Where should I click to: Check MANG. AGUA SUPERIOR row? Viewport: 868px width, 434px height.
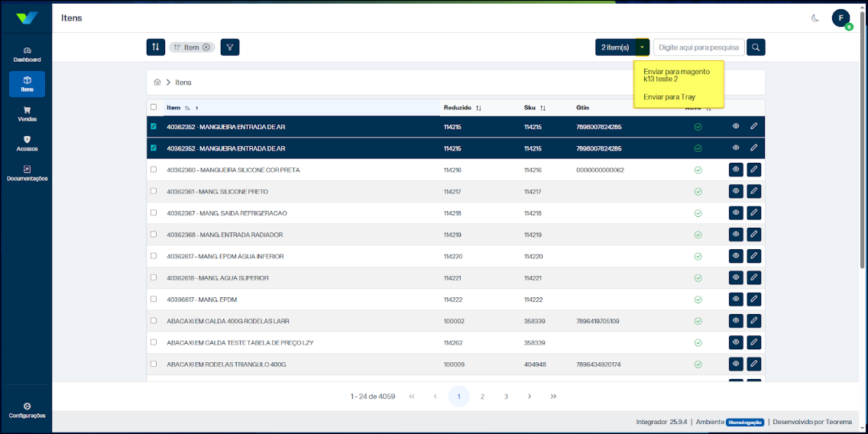[154, 278]
